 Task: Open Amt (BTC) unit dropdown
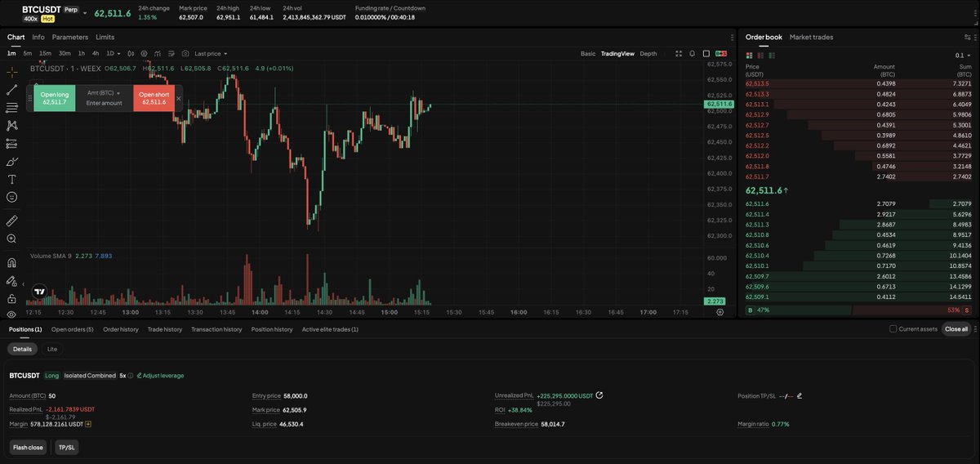tap(104, 93)
